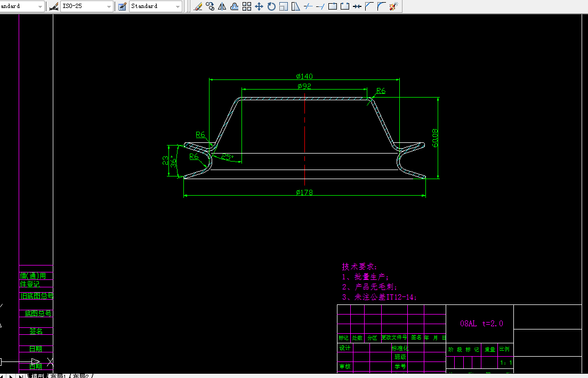The height and width of the screenshot is (378, 588).
Task: Click the ø92 dimension text
Action: (304, 86)
